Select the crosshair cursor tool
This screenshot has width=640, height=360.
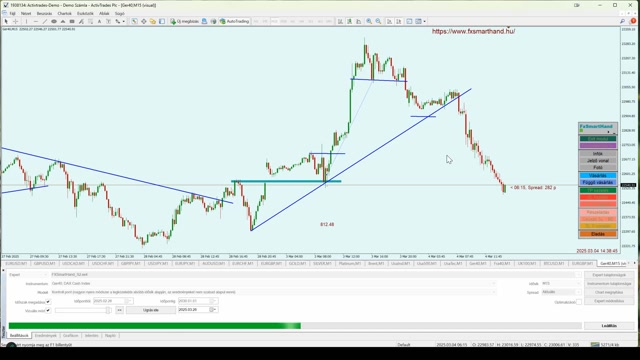click(16, 21)
